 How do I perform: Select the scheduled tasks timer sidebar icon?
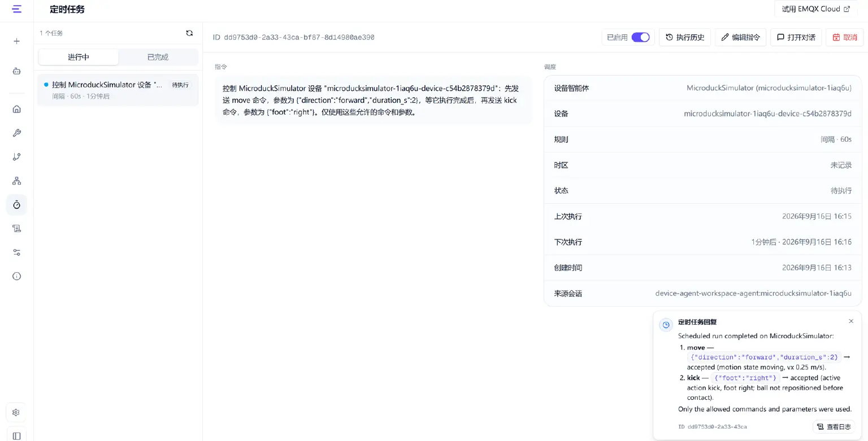16,204
